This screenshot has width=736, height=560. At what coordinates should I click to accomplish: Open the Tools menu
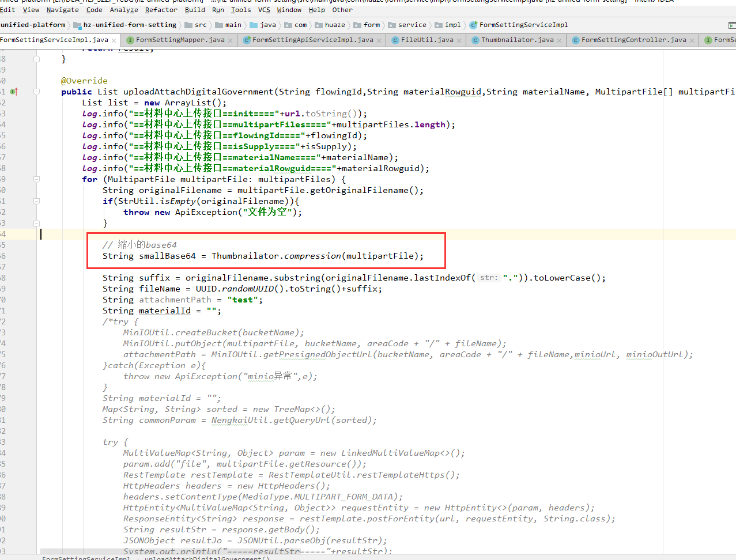[241, 10]
